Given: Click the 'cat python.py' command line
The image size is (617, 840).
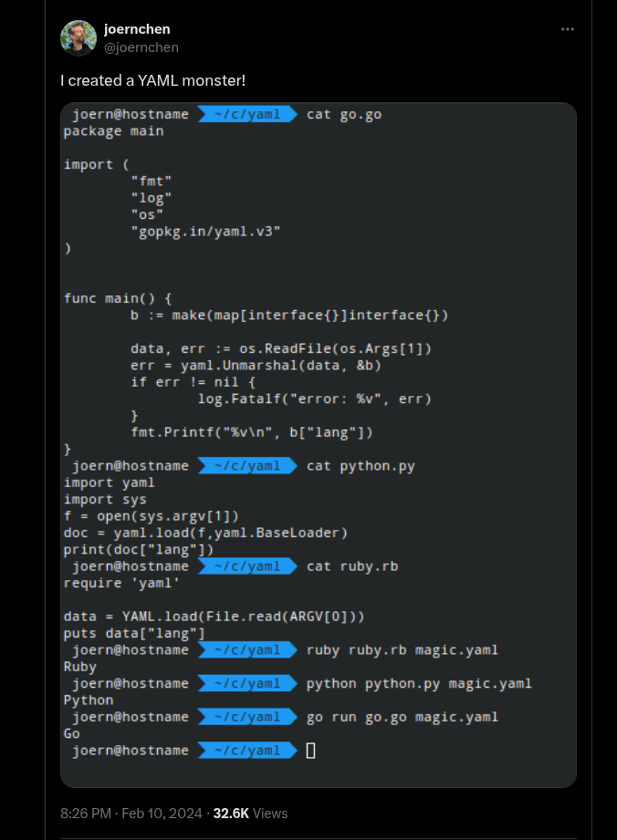Looking at the screenshot, I should pos(361,466).
